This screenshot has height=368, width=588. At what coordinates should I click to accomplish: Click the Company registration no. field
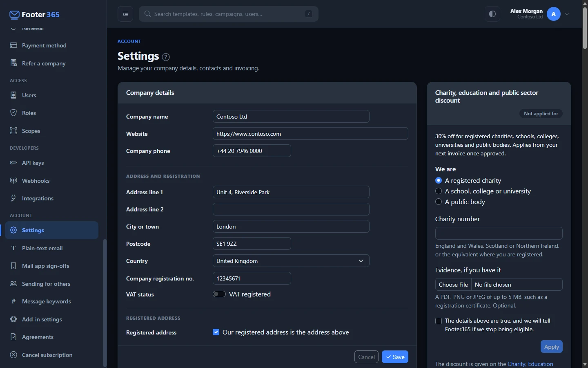252,278
